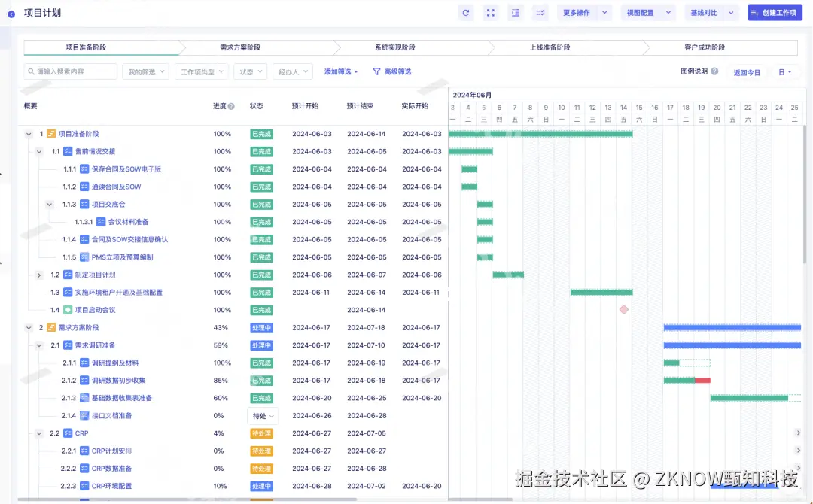
Task: Open the 日 time scale dropdown
Action: 785,72
